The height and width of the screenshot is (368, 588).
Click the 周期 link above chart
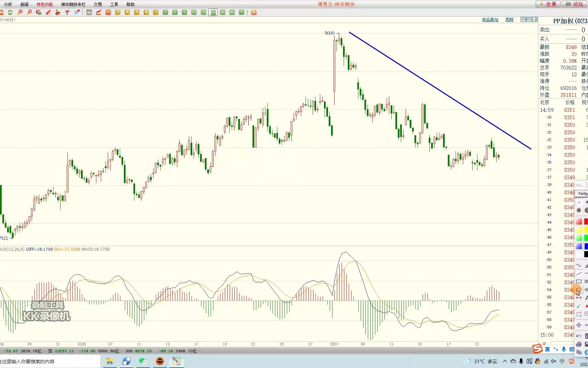509,20
